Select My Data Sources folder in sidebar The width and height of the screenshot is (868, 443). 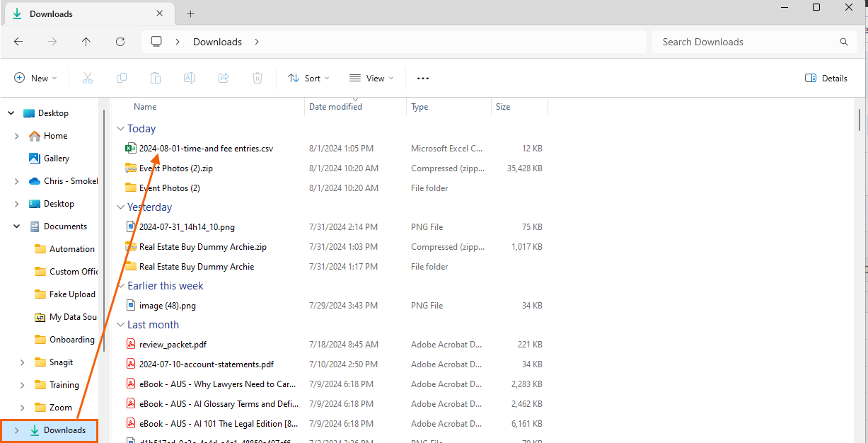[x=65, y=317]
